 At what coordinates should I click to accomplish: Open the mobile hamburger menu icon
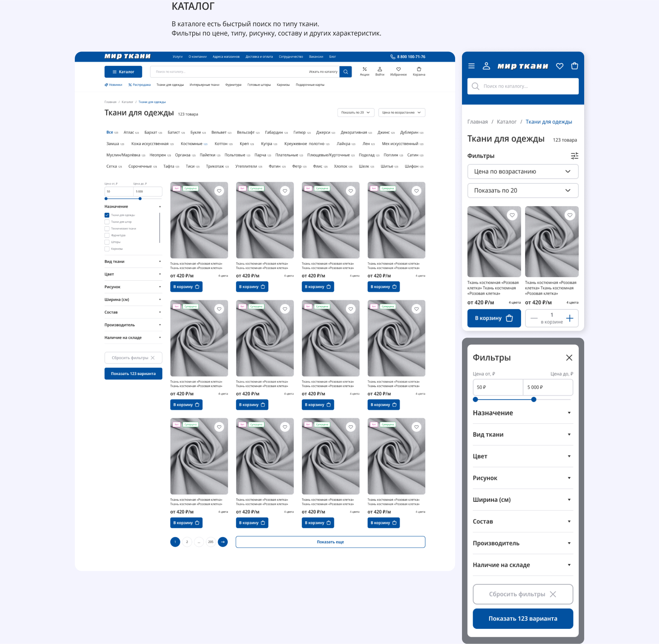(x=472, y=66)
